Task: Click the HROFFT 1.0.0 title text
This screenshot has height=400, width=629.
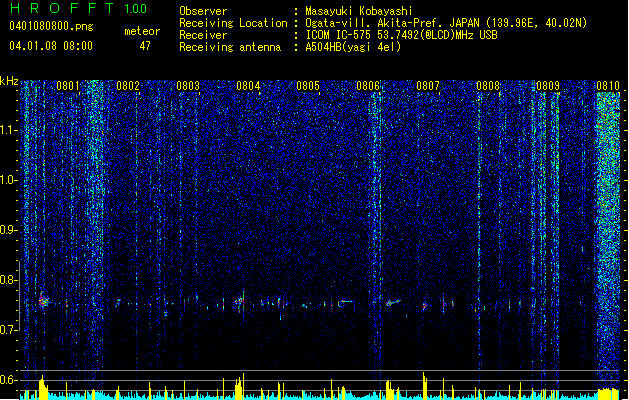Action: pyautogui.click(x=79, y=8)
